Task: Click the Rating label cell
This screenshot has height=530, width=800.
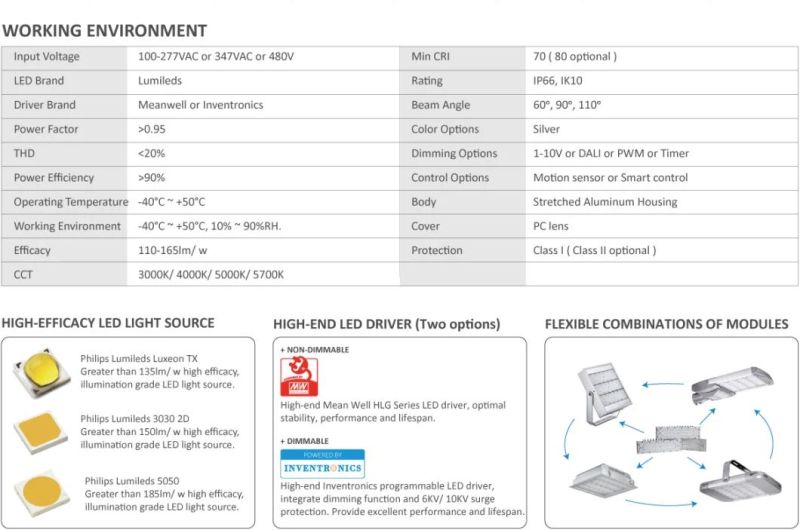Action: [x=463, y=82]
